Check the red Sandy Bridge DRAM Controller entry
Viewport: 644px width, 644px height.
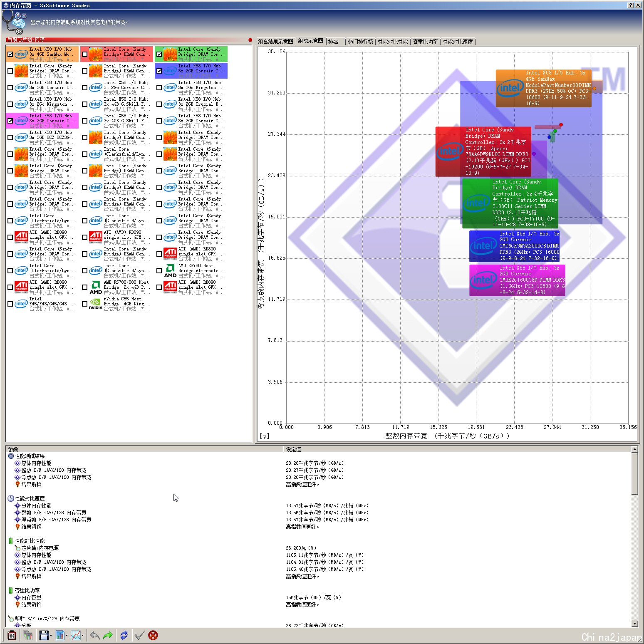coord(84,54)
